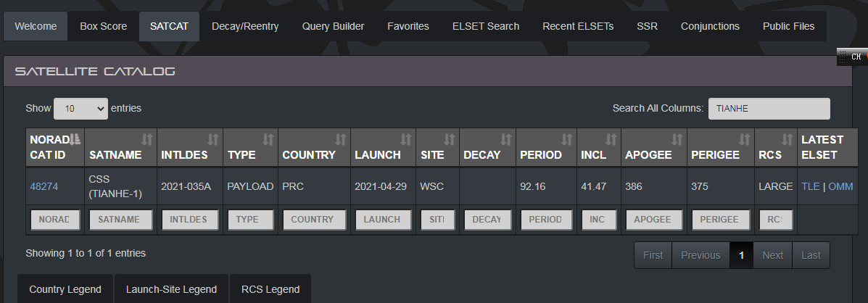Viewport: 868px width, 303px height.
Task: Sort table by TYPE column arrows
Action: [268, 138]
